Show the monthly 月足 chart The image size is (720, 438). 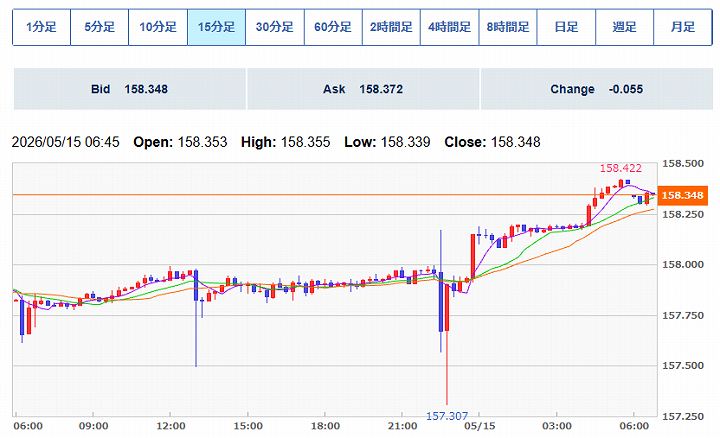(683, 27)
